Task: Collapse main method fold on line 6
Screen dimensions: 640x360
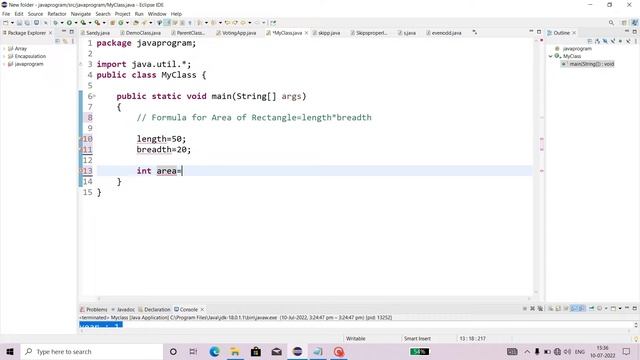Action: pyautogui.click(x=94, y=96)
